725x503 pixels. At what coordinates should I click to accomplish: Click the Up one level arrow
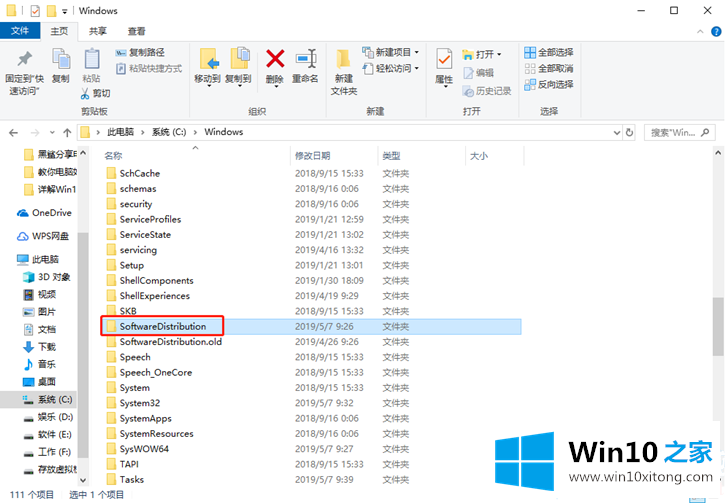(x=68, y=133)
